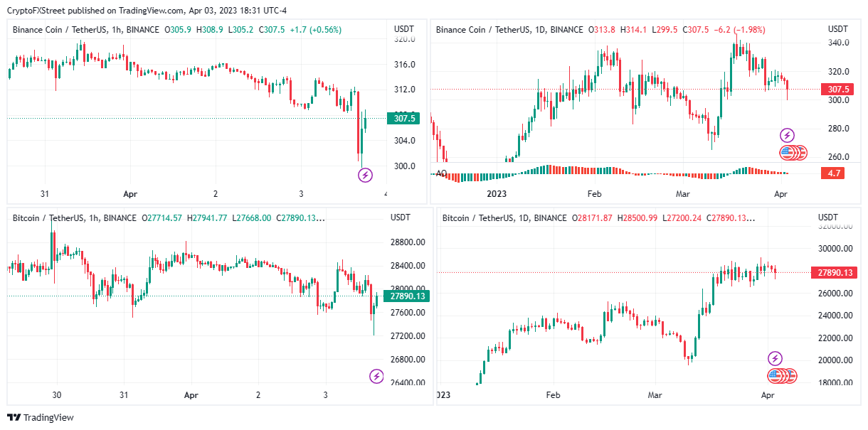Screen dimensions: 868x430
Task: Click the lightning icon on Bitcoin daily chart
Action: (776, 359)
